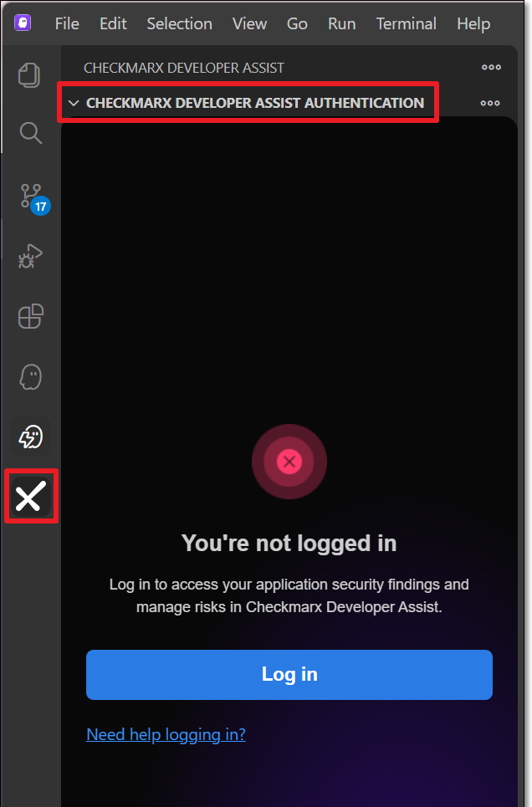This screenshot has width=532, height=807.
Task: Open the Search view magnifier icon
Action: click(30, 133)
